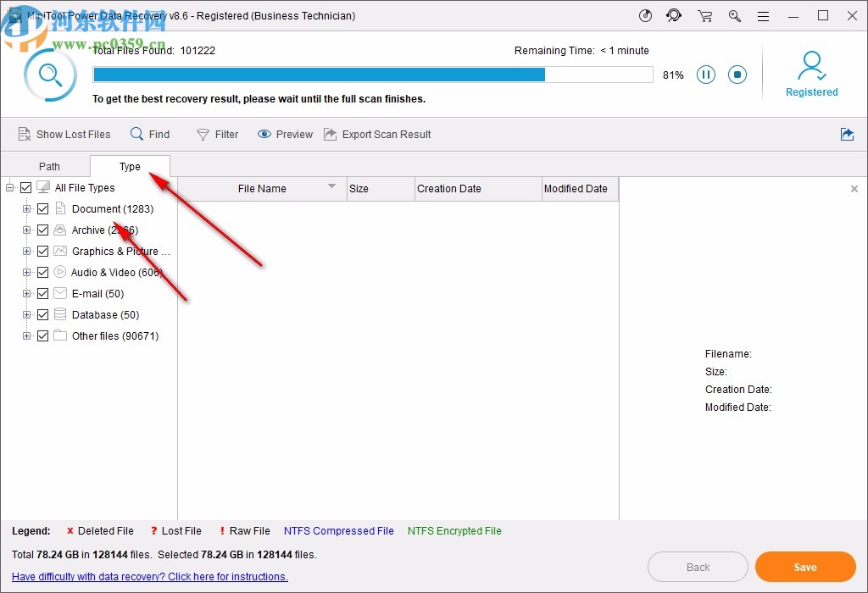Click the Graphics picture icon
This screenshot has width=868, height=593.
(x=60, y=251)
